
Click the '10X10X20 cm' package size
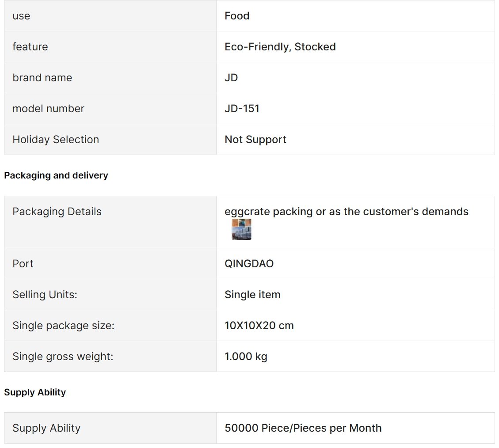point(259,326)
